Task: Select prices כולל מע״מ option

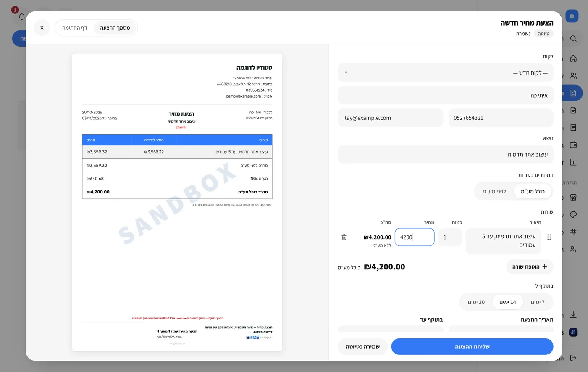Action: pos(533,191)
